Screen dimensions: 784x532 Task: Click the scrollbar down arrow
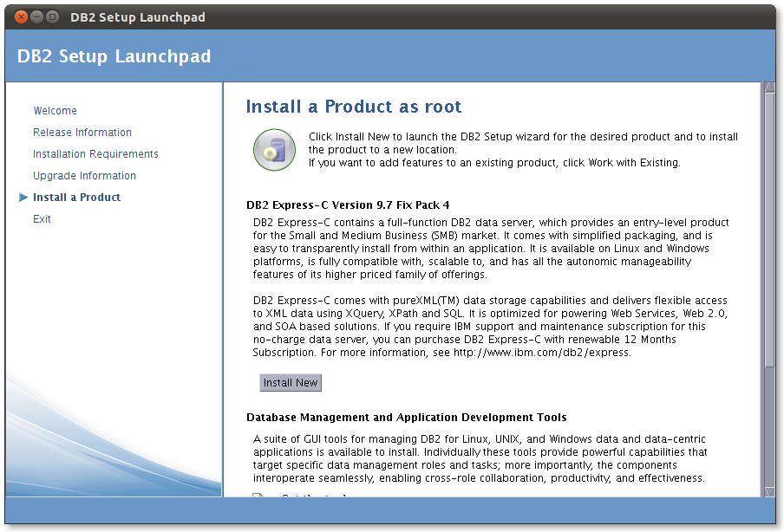point(769,492)
